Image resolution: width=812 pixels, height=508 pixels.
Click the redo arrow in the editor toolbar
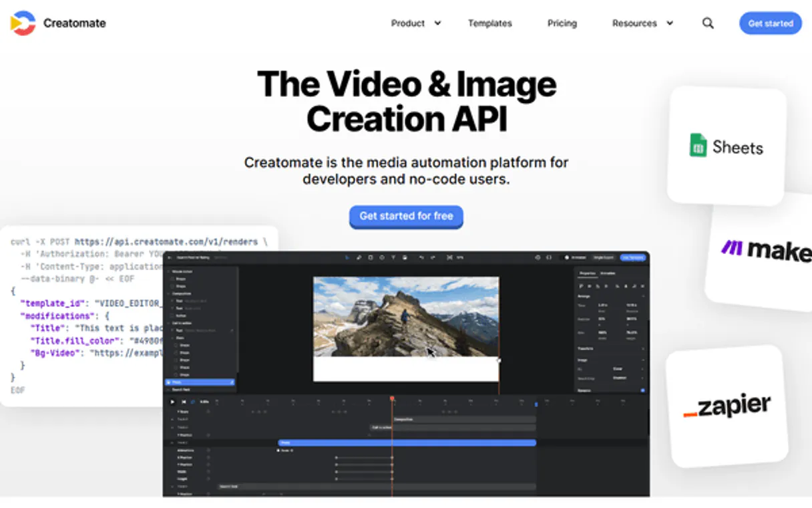tap(433, 257)
